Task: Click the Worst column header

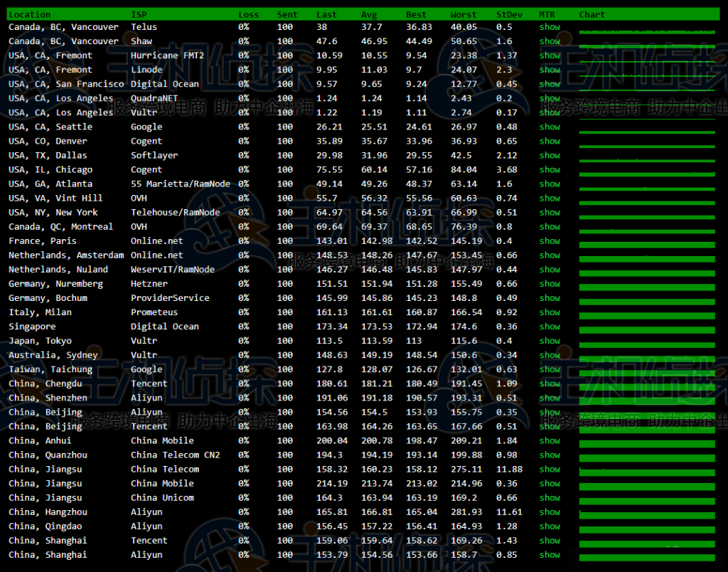Action: click(x=464, y=14)
